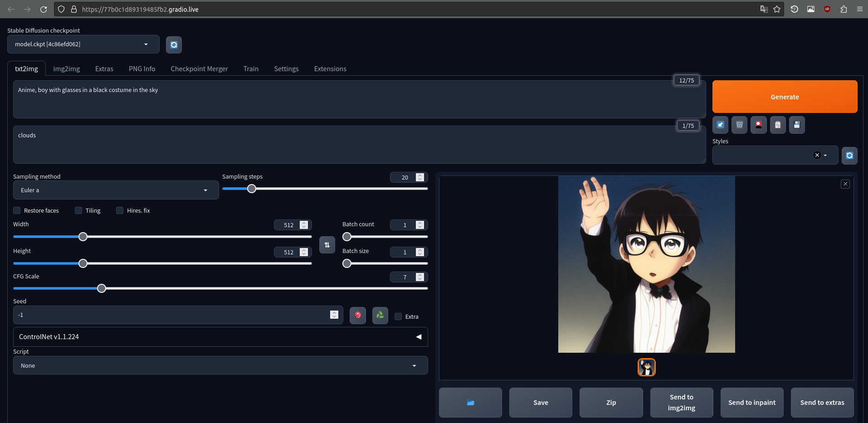
Task: Open output folder with folder icon button
Action: 470,403
